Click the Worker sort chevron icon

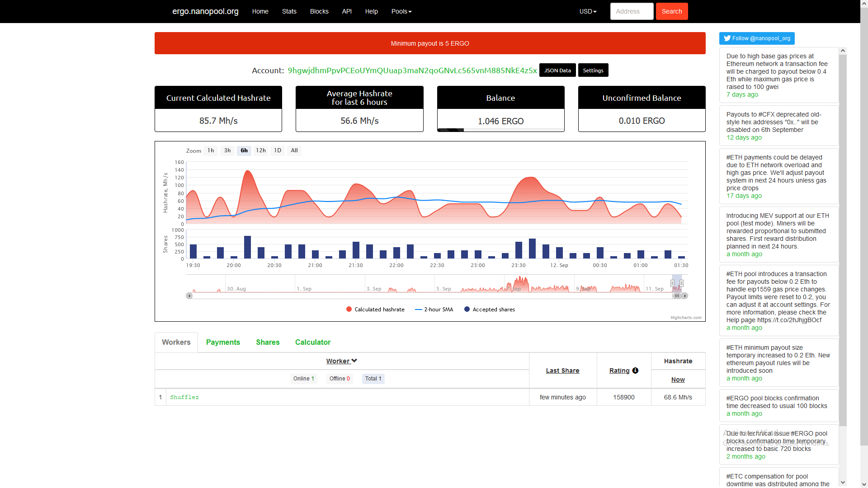pos(354,361)
